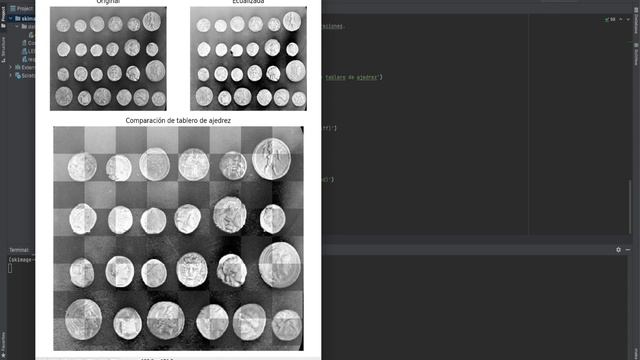Click the Original coins image plot
This screenshot has height=360, width=640.
click(108, 58)
